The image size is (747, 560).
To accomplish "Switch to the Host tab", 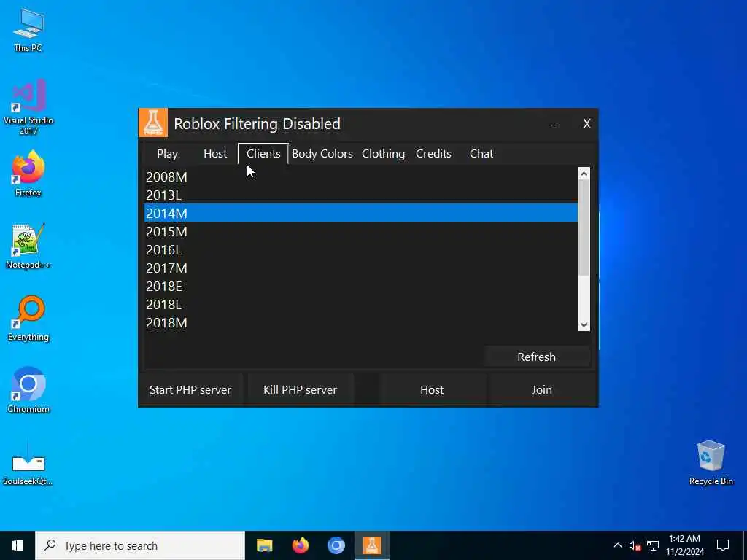I will [215, 154].
